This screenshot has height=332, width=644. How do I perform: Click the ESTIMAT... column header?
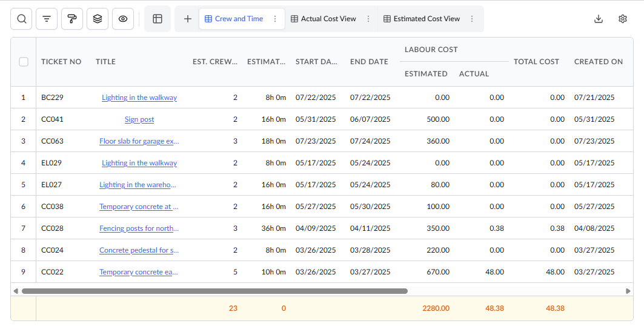[266, 62]
